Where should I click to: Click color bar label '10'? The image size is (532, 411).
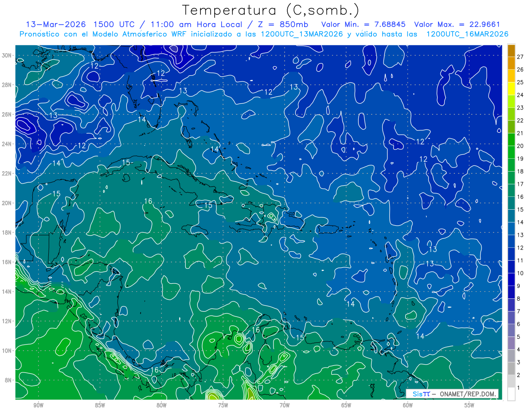click(520, 273)
